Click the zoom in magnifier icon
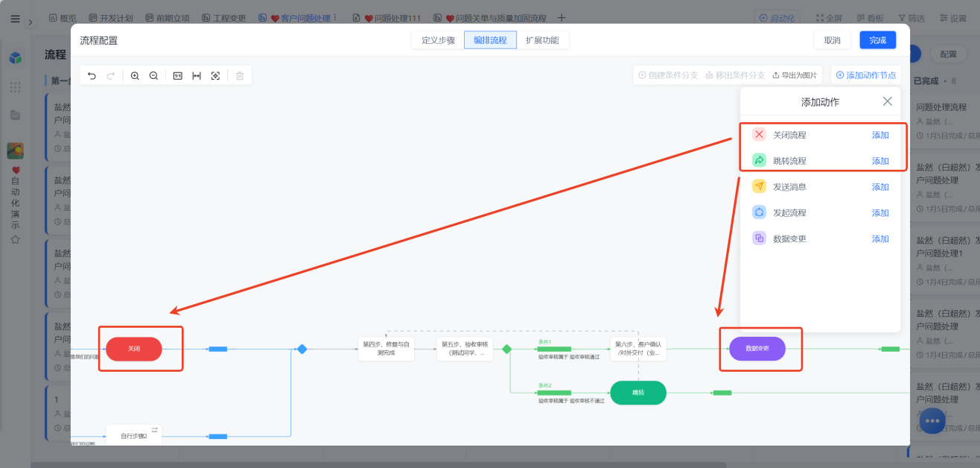980x468 pixels. (135, 76)
